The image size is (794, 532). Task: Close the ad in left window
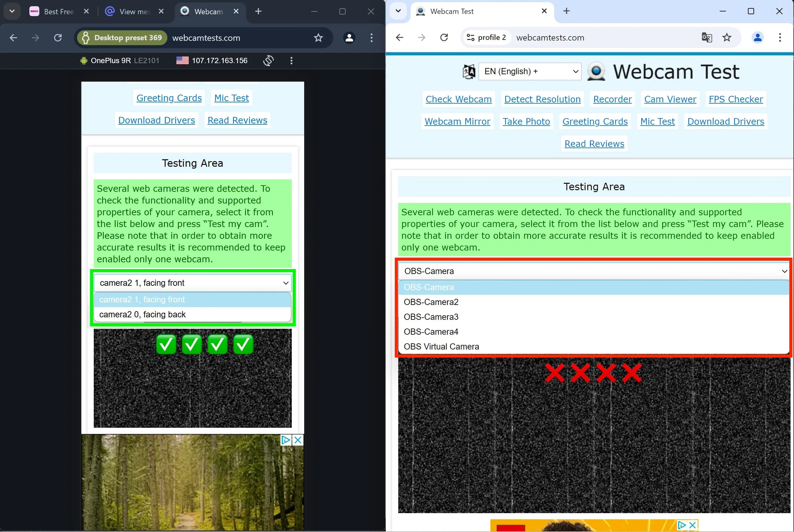298,440
